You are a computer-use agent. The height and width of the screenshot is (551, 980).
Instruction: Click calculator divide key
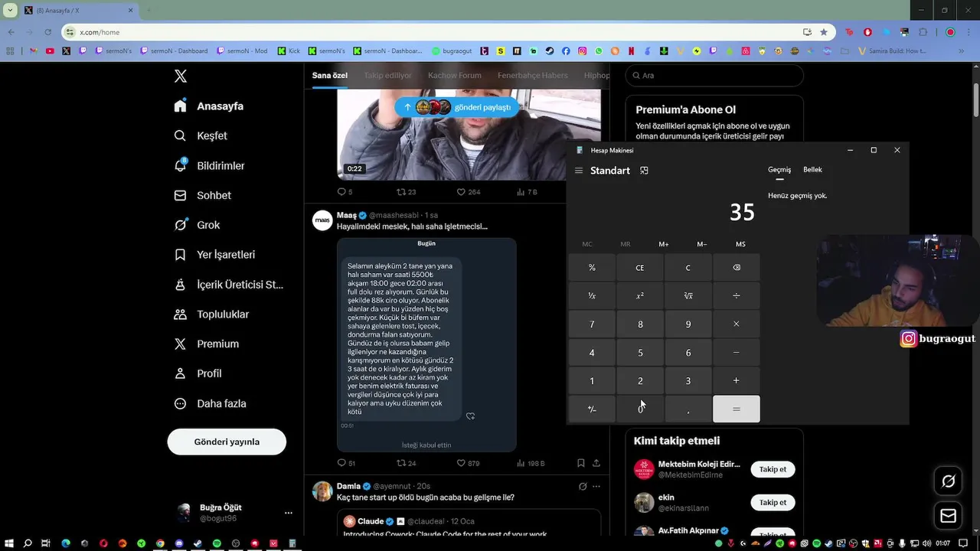pyautogui.click(x=737, y=296)
